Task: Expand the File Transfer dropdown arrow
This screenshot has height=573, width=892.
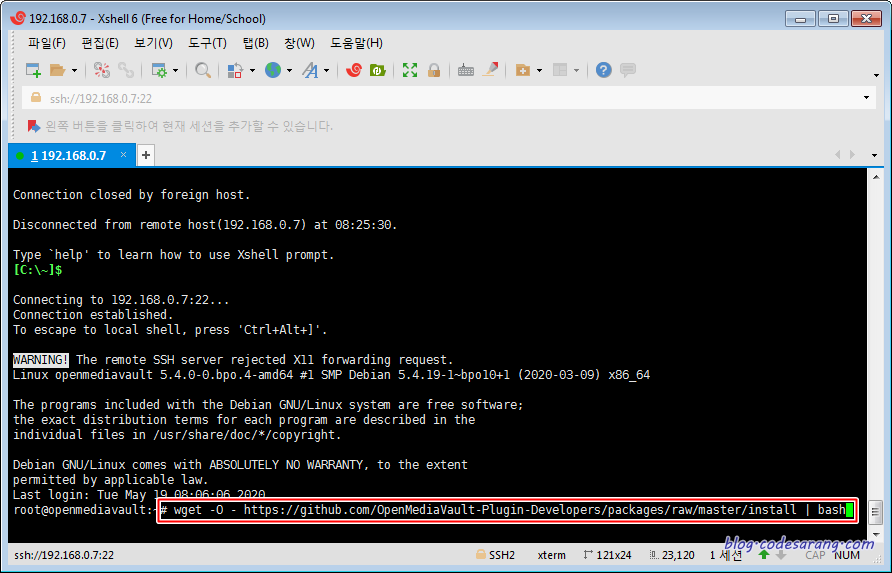Action: point(539,71)
